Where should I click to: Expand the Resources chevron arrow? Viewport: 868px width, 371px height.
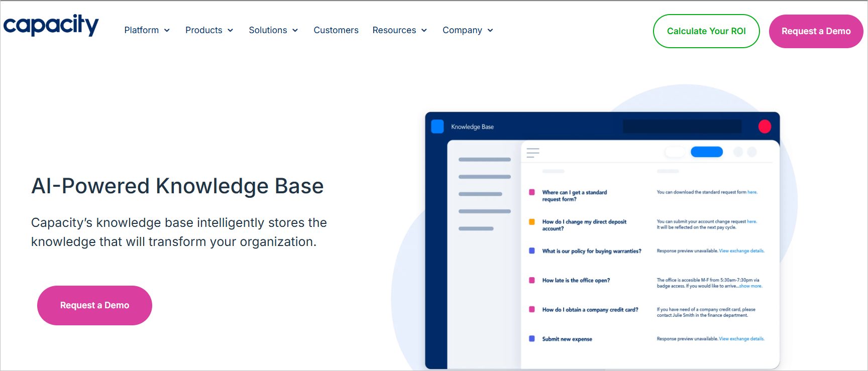pos(424,31)
